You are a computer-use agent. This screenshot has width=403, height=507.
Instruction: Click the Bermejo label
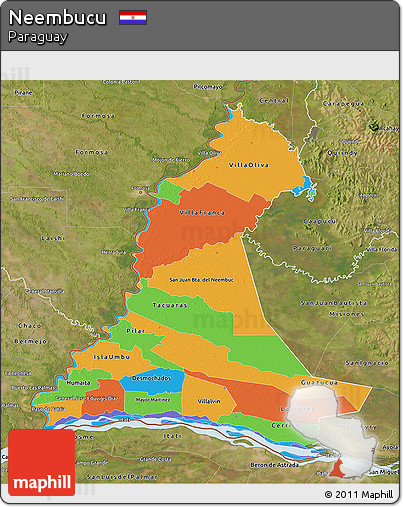(x=31, y=341)
